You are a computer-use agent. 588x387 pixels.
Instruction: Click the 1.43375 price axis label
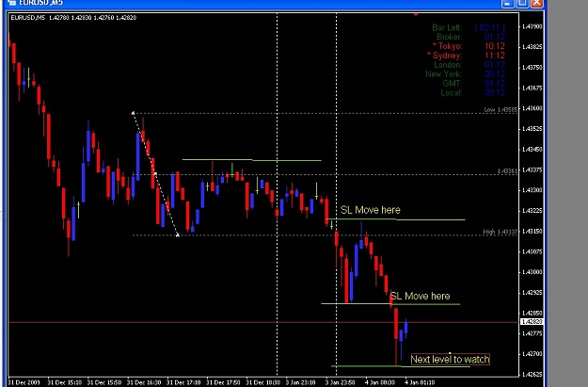tap(532, 170)
